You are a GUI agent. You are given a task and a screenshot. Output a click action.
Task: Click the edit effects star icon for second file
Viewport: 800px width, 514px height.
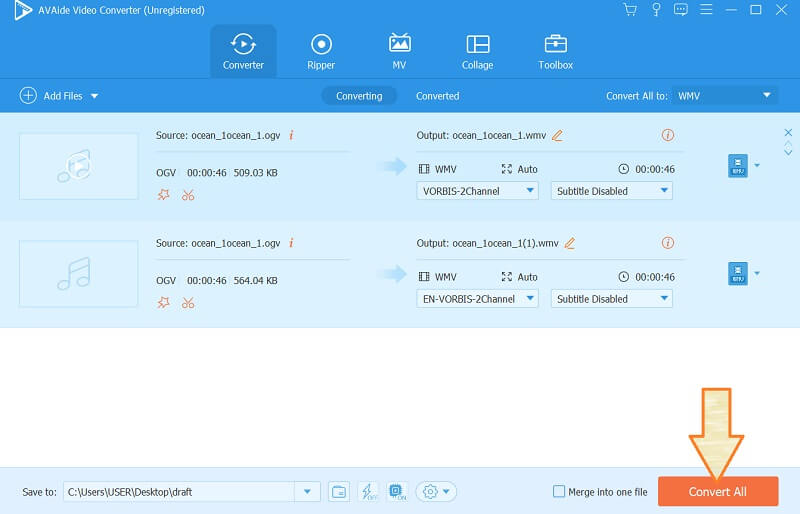point(164,302)
